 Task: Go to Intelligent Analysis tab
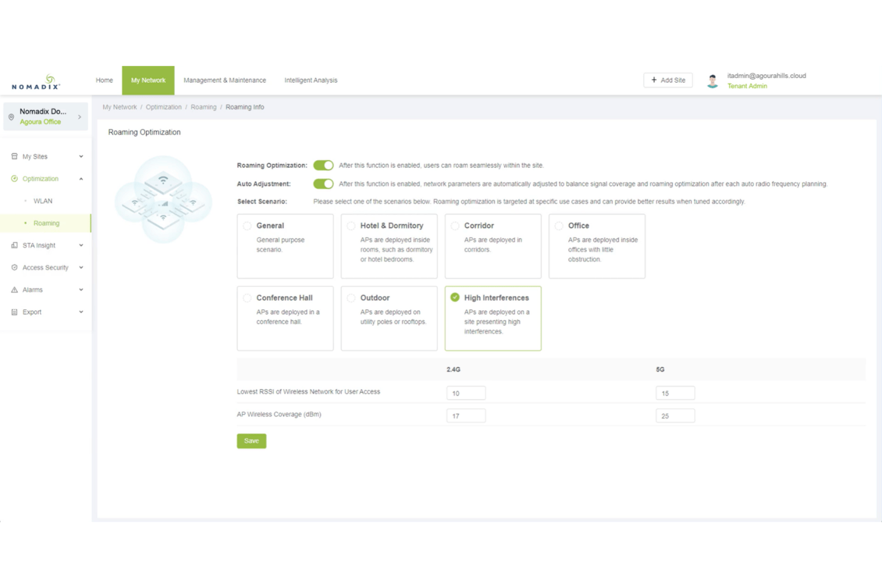[310, 80]
